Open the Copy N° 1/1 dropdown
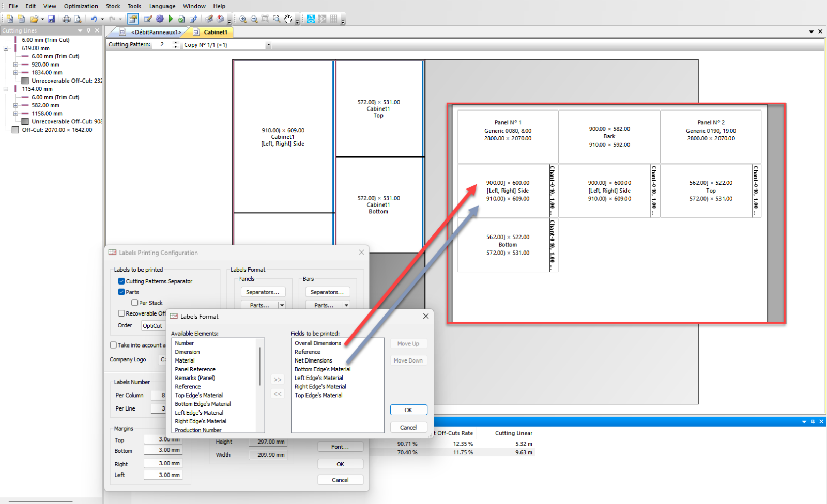Screen dimensions: 827x504 pos(268,45)
